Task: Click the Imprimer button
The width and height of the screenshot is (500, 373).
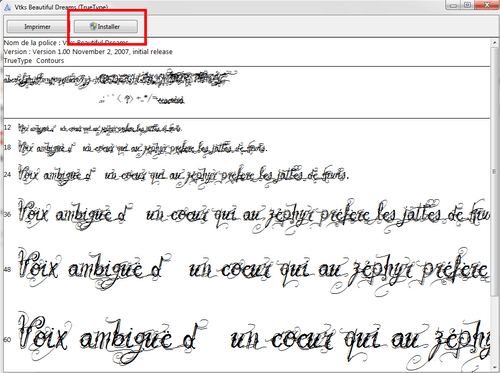Action: pos(37,27)
